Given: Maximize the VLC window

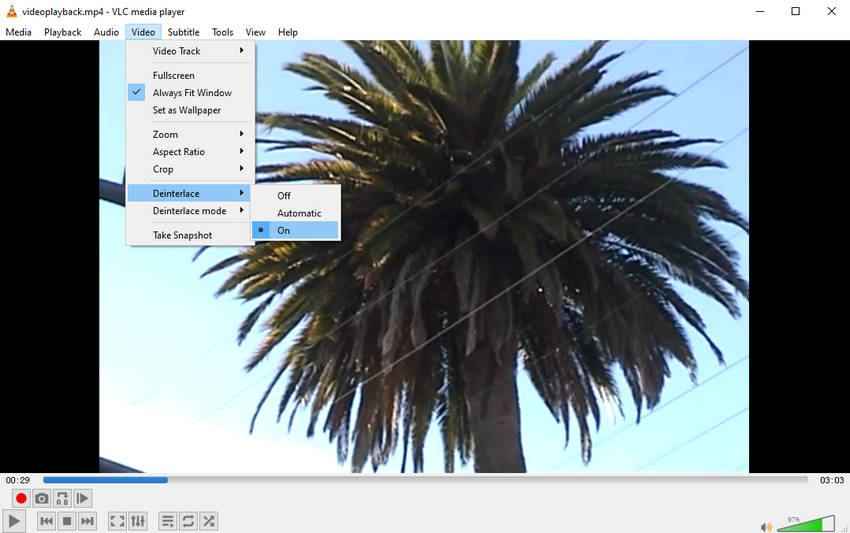Looking at the screenshot, I should pyautogui.click(x=795, y=11).
